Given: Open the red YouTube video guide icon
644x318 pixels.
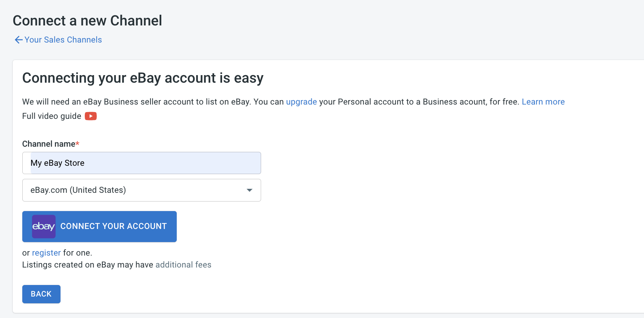Looking at the screenshot, I should point(91,116).
